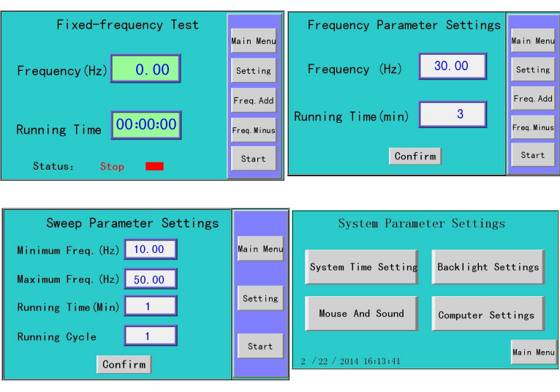Open Backlight Settings
The height and width of the screenshot is (392, 560).
point(488,267)
